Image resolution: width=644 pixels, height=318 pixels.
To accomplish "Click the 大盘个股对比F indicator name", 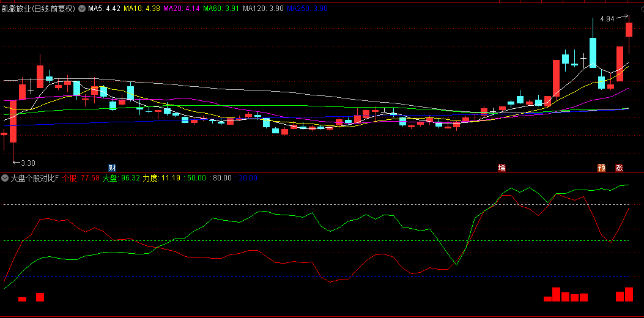I will [x=35, y=178].
